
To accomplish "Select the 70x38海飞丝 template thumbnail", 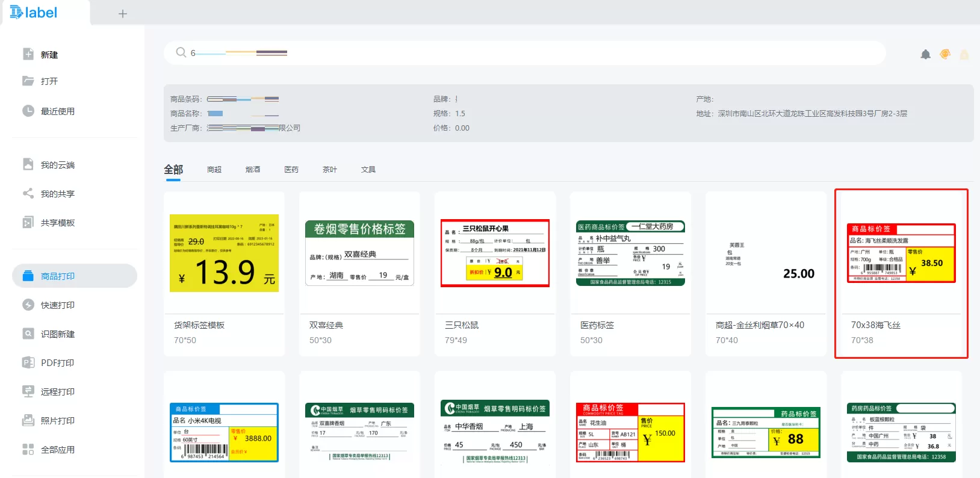I will [x=901, y=253].
